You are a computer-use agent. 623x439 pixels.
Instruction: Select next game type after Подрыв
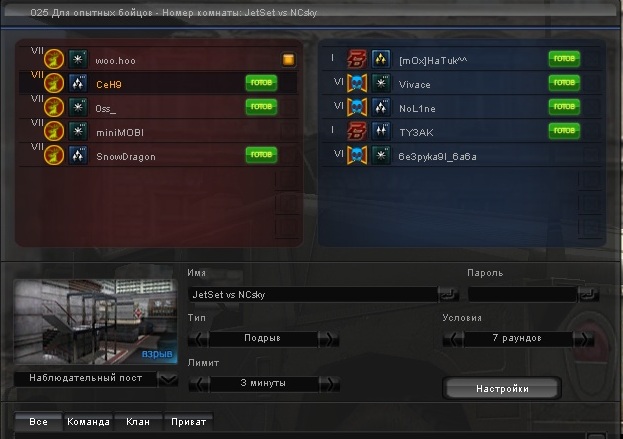pos(329,339)
